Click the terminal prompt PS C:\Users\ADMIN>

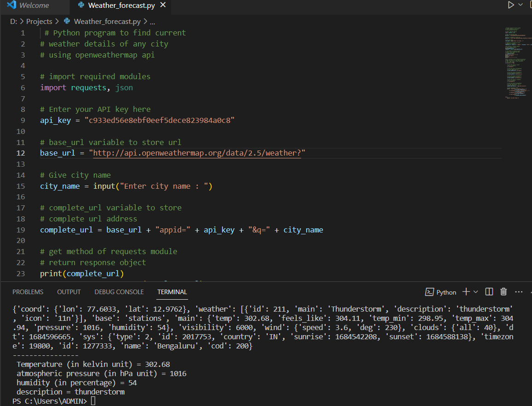click(x=50, y=401)
